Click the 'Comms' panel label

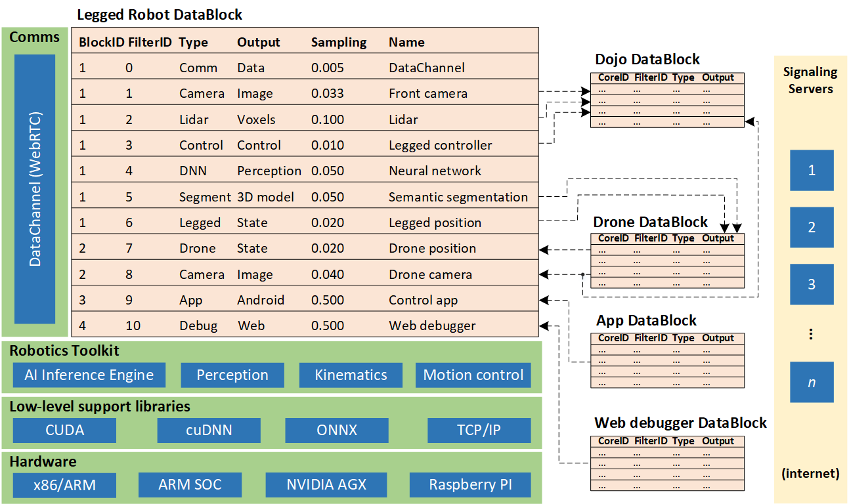pos(34,37)
